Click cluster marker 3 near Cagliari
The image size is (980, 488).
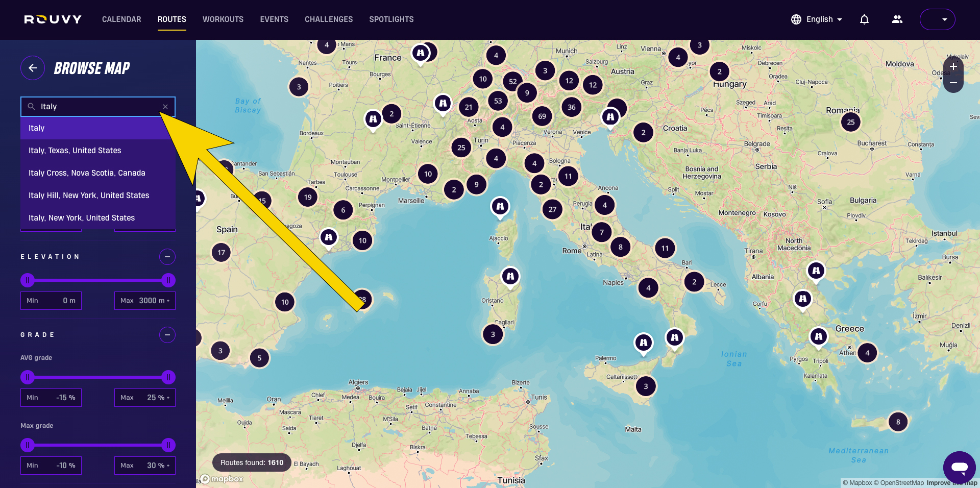pyautogui.click(x=493, y=334)
